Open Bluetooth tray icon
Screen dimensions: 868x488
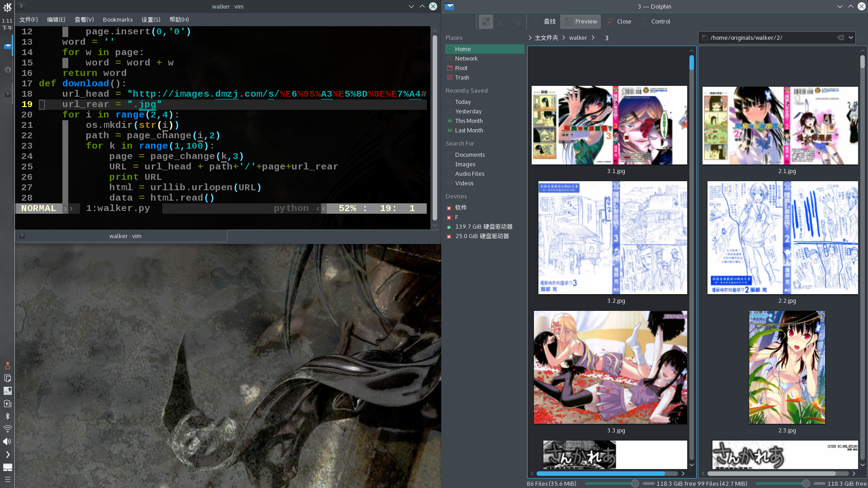click(x=7, y=416)
